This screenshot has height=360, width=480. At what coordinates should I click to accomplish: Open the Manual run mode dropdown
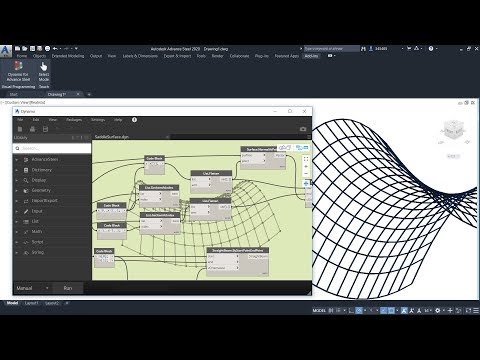pyautogui.click(x=33, y=288)
